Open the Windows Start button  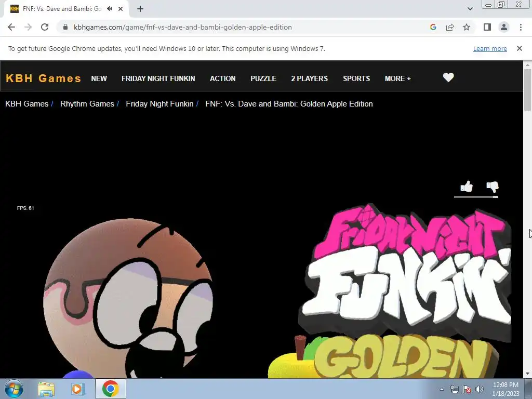tap(14, 389)
